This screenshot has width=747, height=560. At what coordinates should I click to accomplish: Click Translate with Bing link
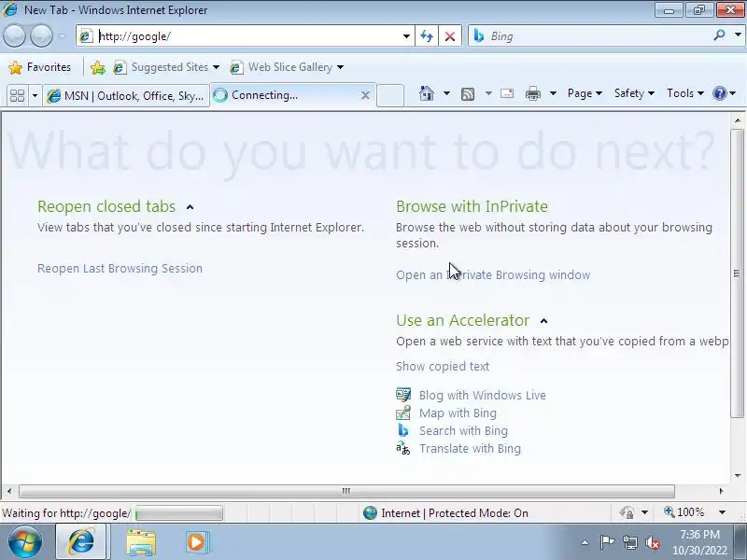click(x=471, y=449)
